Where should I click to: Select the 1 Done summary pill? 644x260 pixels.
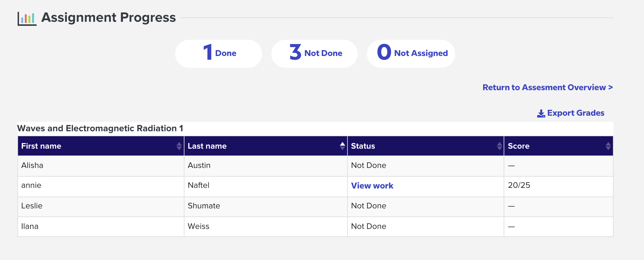(x=219, y=53)
